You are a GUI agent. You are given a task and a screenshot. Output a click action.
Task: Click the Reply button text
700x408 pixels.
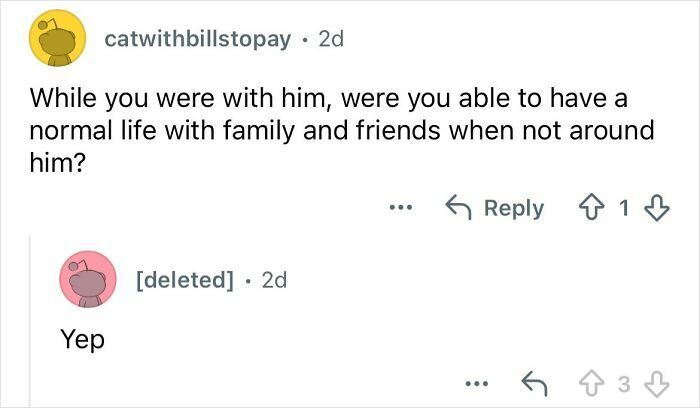(x=513, y=208)
